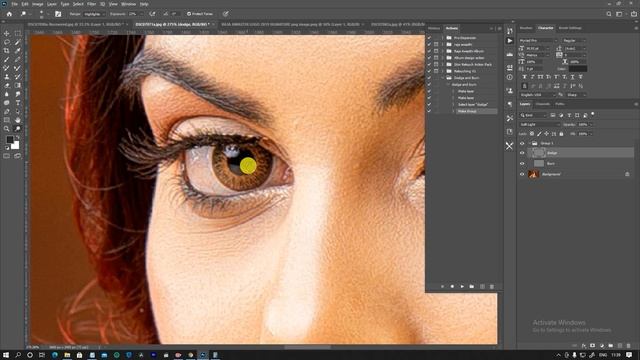
Task: Open the Histogram panel icon in side strip
Action: coord(509,54)
